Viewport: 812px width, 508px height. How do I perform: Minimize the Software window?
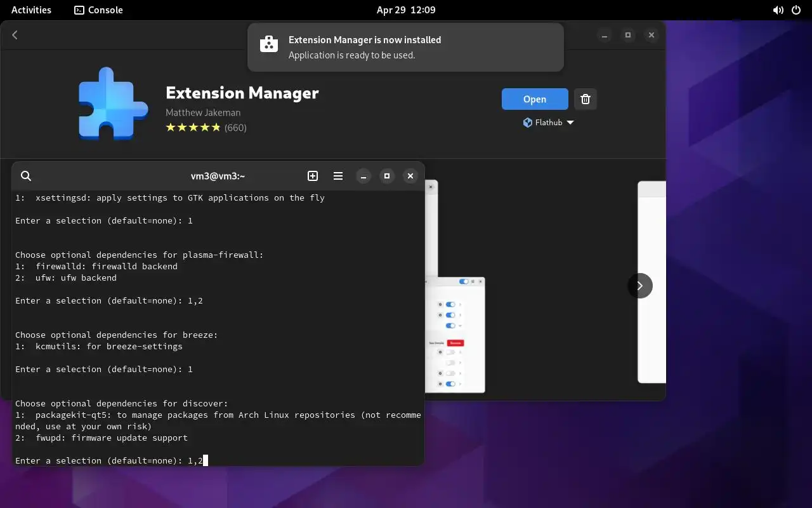(x=605, y=35)
